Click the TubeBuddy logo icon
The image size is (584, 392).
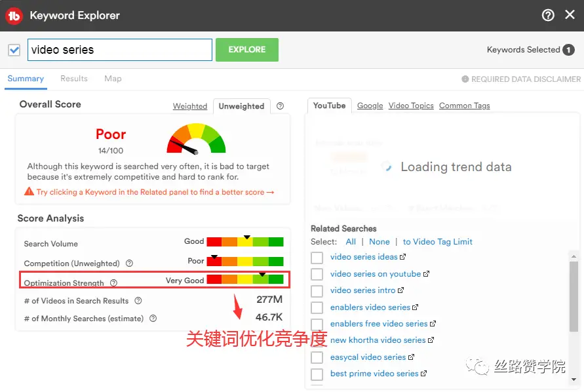[x=14, y=16]
